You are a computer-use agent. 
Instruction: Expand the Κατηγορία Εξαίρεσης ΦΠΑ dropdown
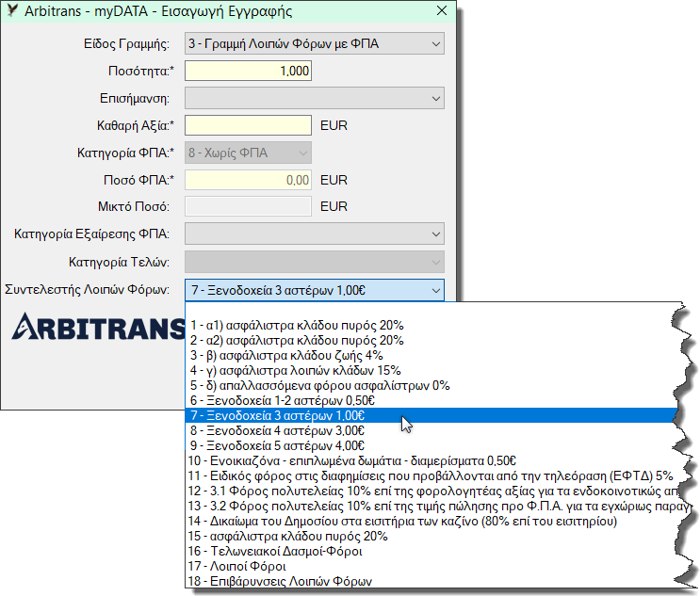pyautogui.click(x=315, y=234)
